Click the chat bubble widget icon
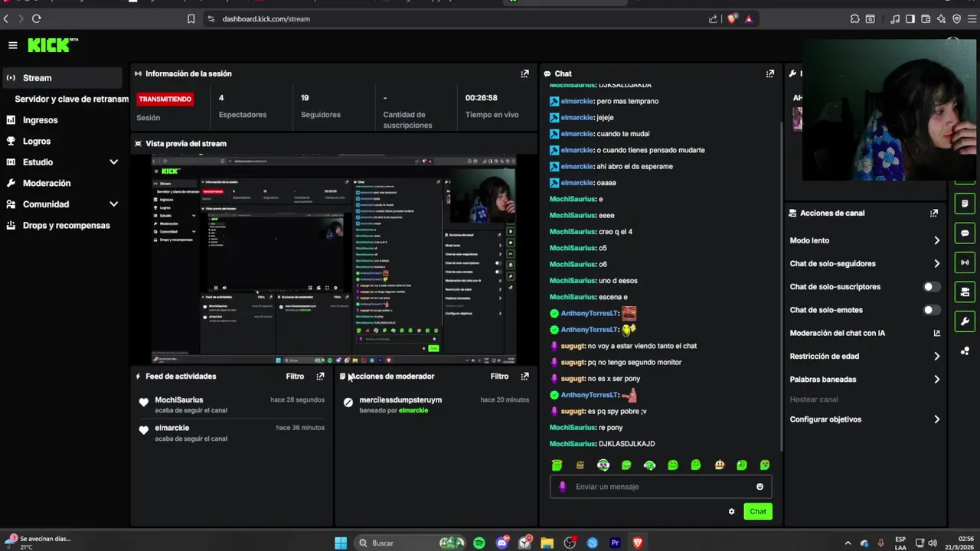Screen dimensions: 980x551 [965, 233]
